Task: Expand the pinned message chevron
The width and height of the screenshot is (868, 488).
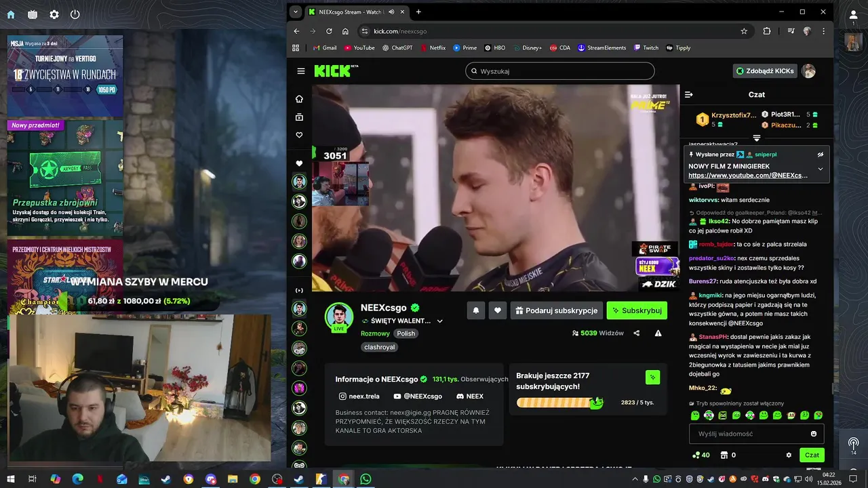Action: click(820, 169)
